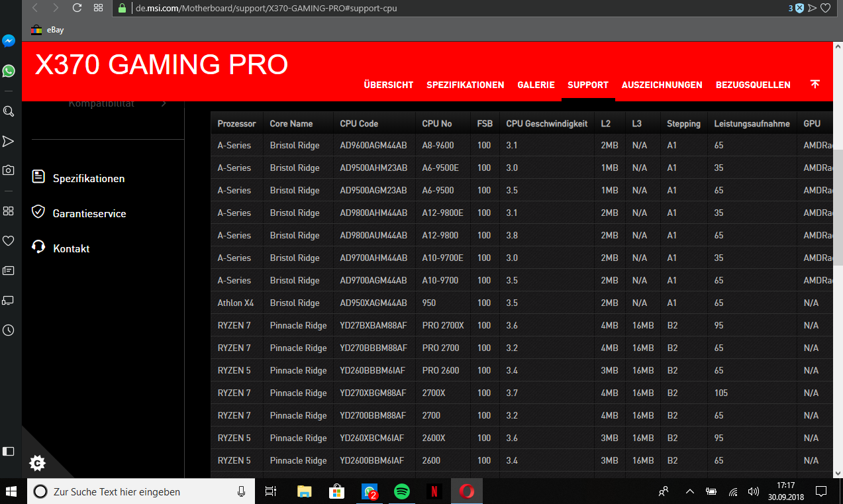The image size is (843, 504).
Task: Select the A12-9800E cell
Action: pyautogui.click(x=442, y=213)
